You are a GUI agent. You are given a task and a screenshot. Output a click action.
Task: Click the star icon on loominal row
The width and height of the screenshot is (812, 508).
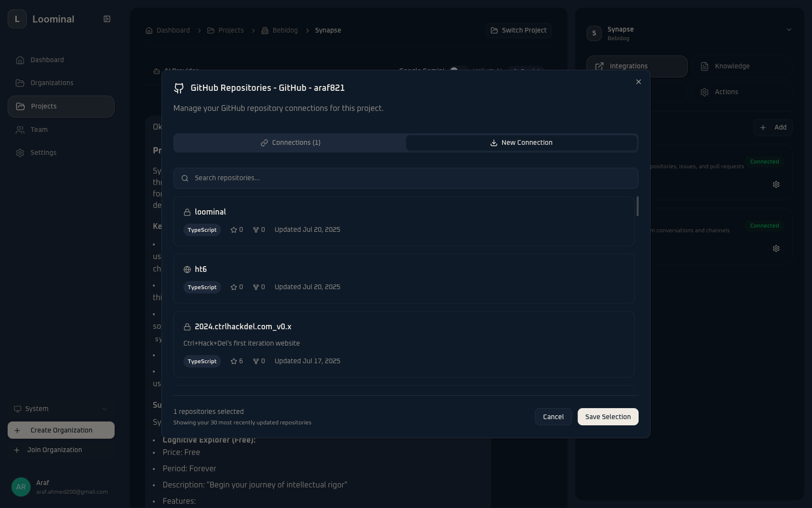234,230
